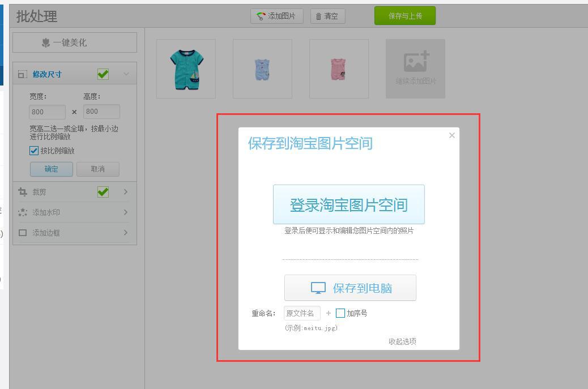Image resolution: width=588 pixels, height=389 pixels.
Task: Toggle the 修改尺寸 green checkmark
Action: [x=103, y=74]
